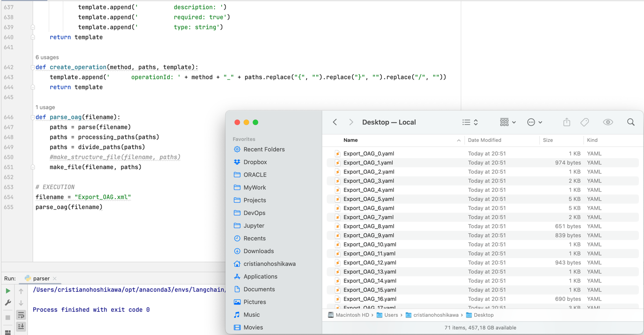The height and width of the screenshot is (335, 644).
Task: Open the list view switcher dropdown
Action: (x=470, y=122)
